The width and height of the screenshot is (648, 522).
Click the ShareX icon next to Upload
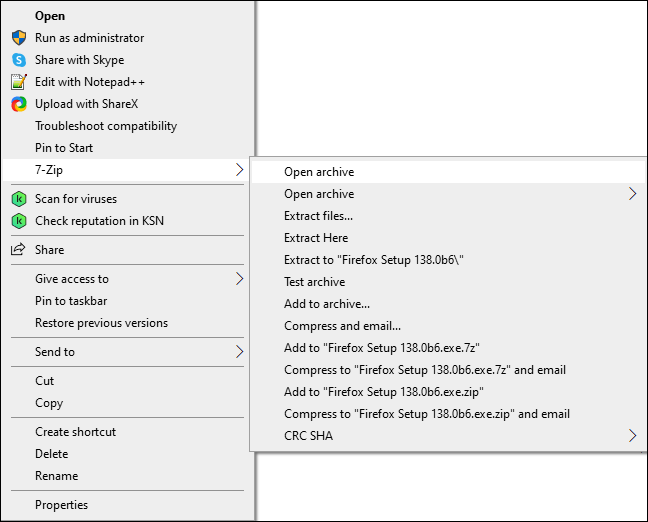point(18,104)
